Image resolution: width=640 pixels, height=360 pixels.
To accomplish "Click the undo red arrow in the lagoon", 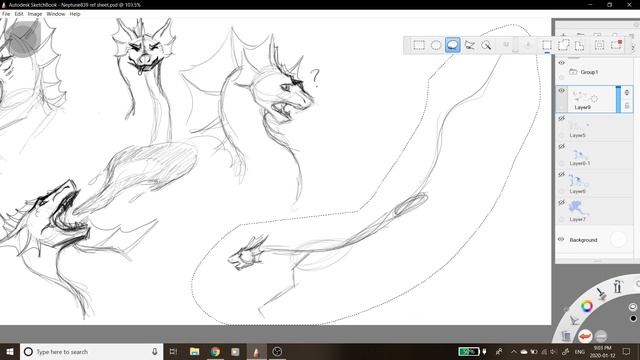I will tap(585, 336).
